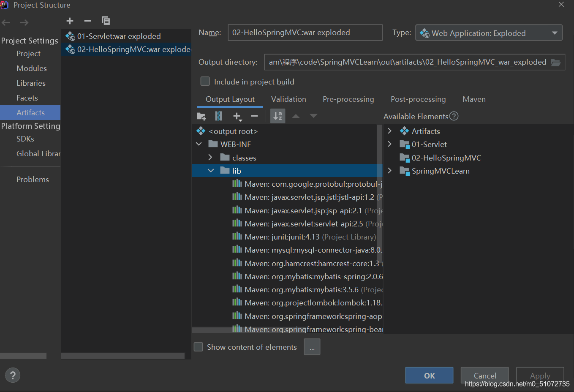This screenshot has width=574, height=392.
Task: Click the Output directory text field
Action: coord(407,63)
